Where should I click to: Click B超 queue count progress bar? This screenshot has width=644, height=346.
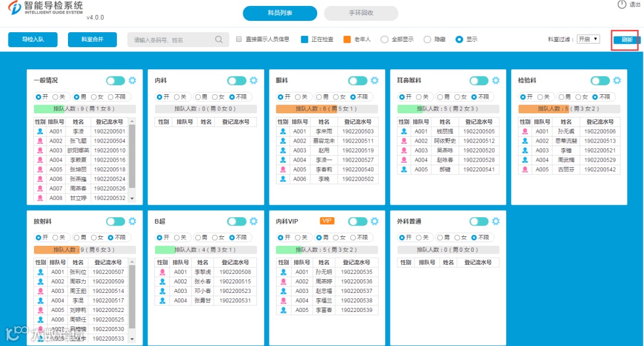206,249
